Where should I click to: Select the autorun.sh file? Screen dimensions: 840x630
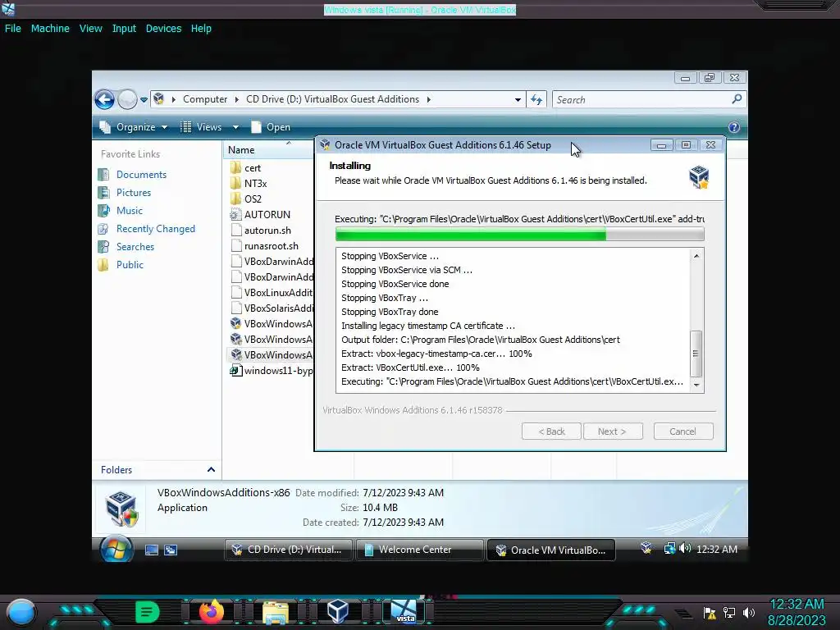click(x=267, y=231)
